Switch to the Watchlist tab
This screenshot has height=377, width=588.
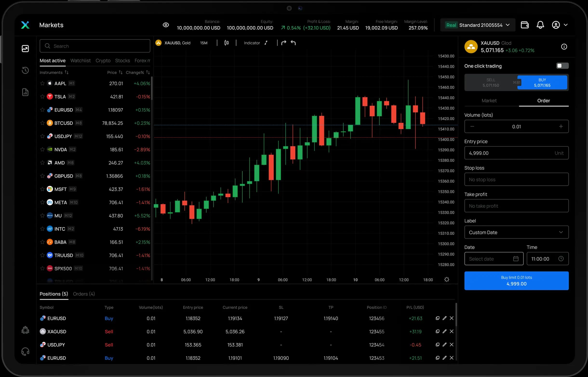point(80,60)
